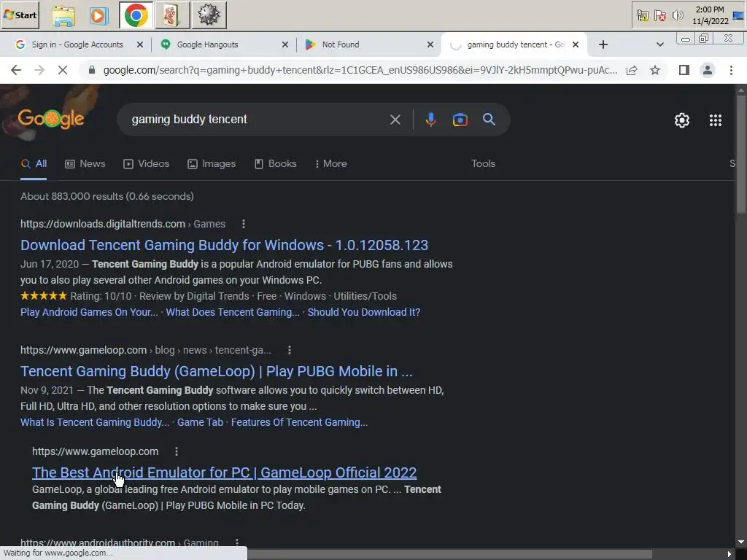Open the spiky gear taskbar app

[209, 15]
